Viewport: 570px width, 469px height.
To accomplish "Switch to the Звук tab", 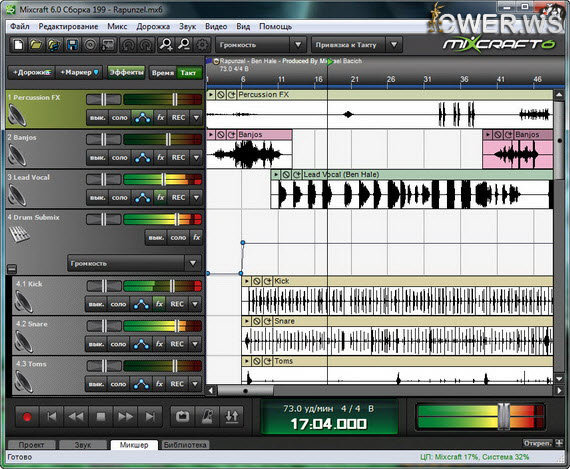I will click(x=83, y=445).
